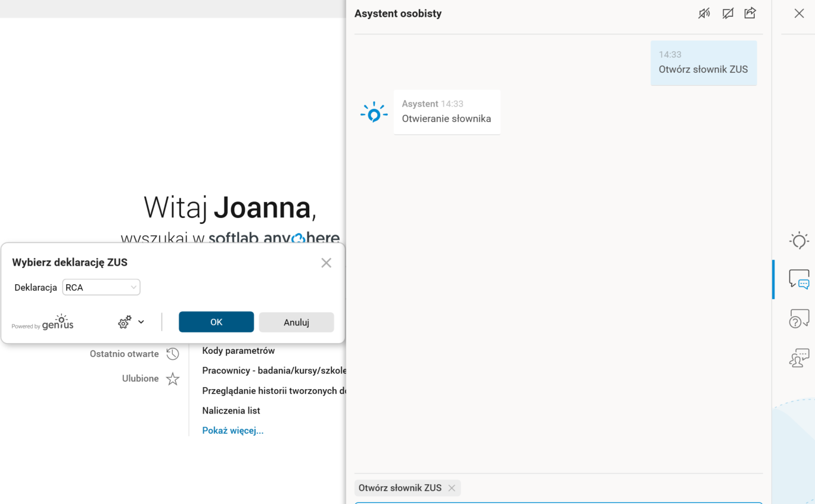The image size is (815, 504).
Task: Remove the Otwórz słownik ZUS suggestion chip
Action: coord(452,488)
